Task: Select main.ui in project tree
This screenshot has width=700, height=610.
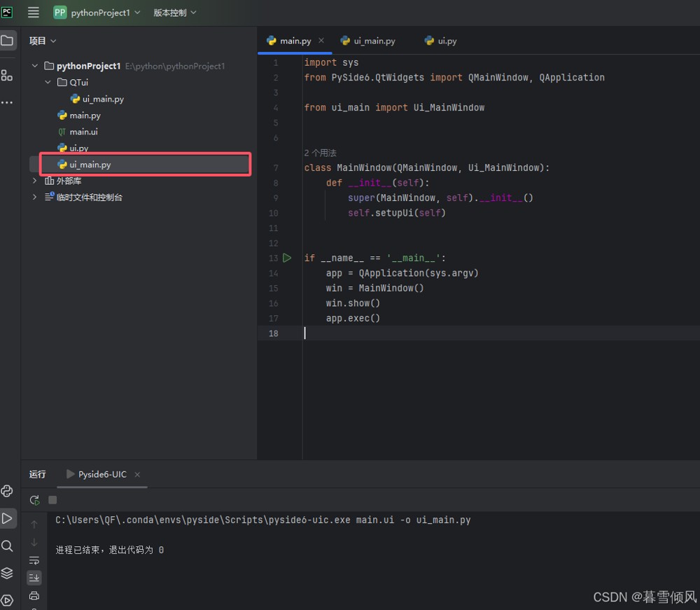Action: pos(78,132)
